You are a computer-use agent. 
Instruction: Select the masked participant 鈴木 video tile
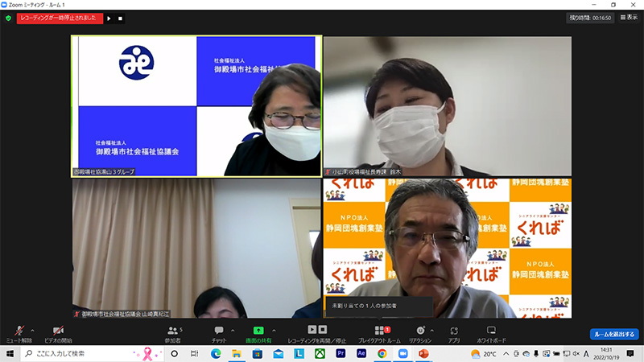click(447, 105)
